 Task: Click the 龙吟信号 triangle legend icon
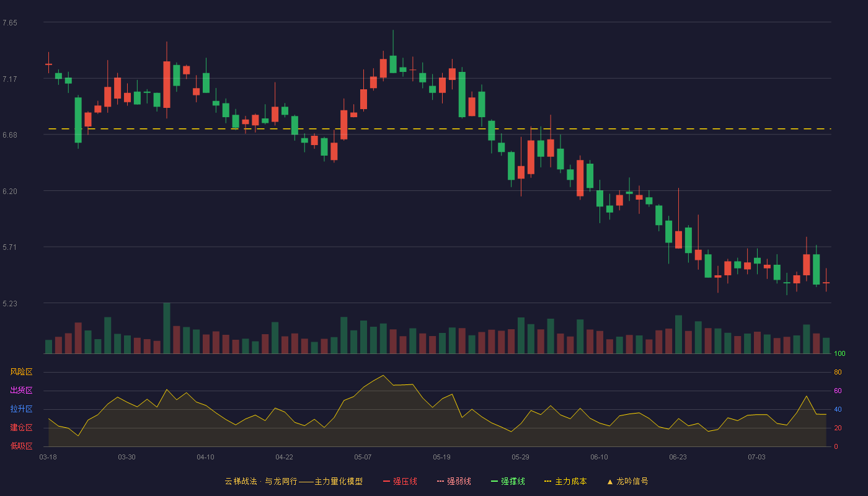(610, 482)
